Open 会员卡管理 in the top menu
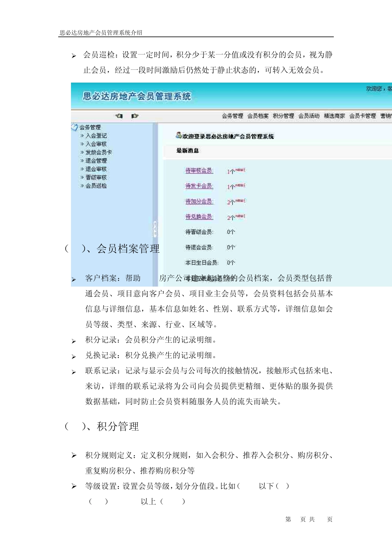The width and height of the screenshot is (392, 555). [x=362, y=116]
